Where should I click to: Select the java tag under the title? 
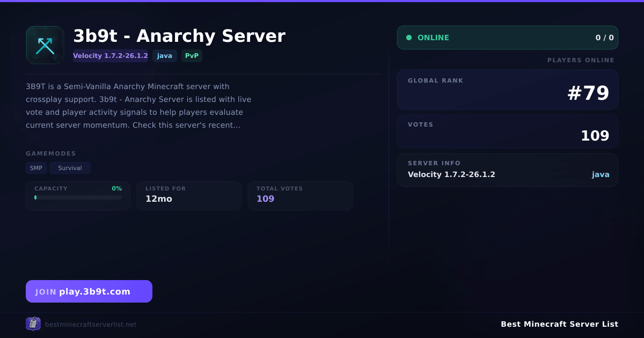pos(165,56)
